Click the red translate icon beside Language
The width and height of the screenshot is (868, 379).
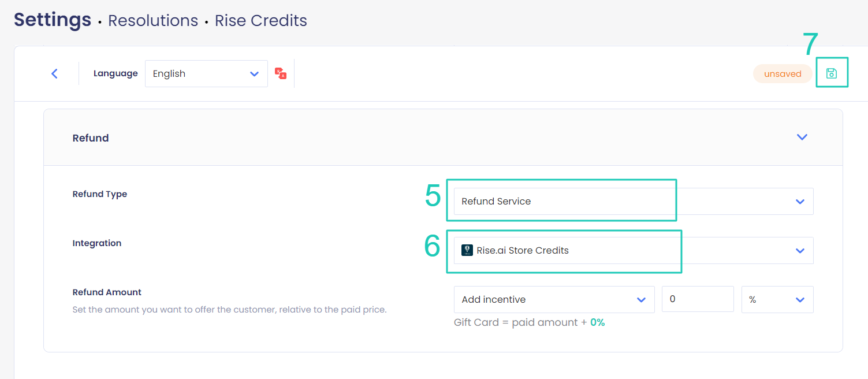[281, 73]
